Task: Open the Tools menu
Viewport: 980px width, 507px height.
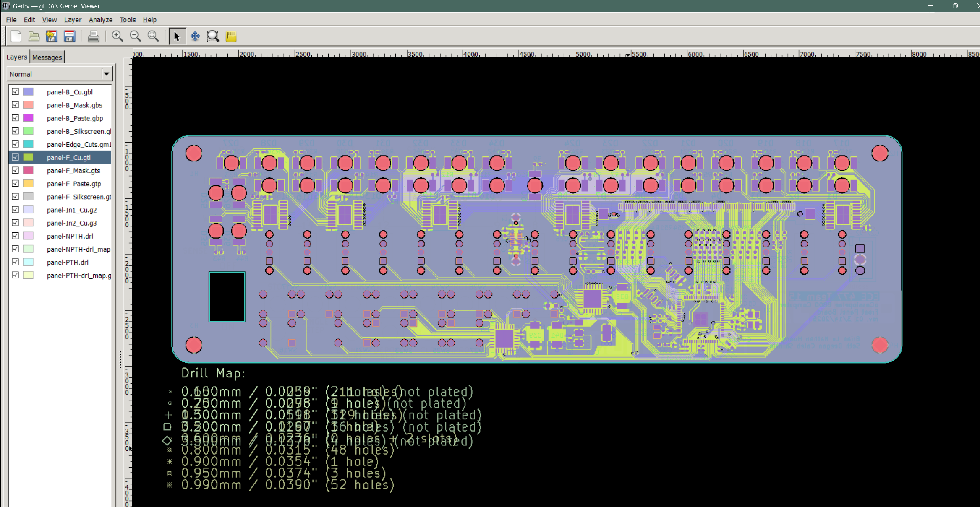Action: point(128,20)
